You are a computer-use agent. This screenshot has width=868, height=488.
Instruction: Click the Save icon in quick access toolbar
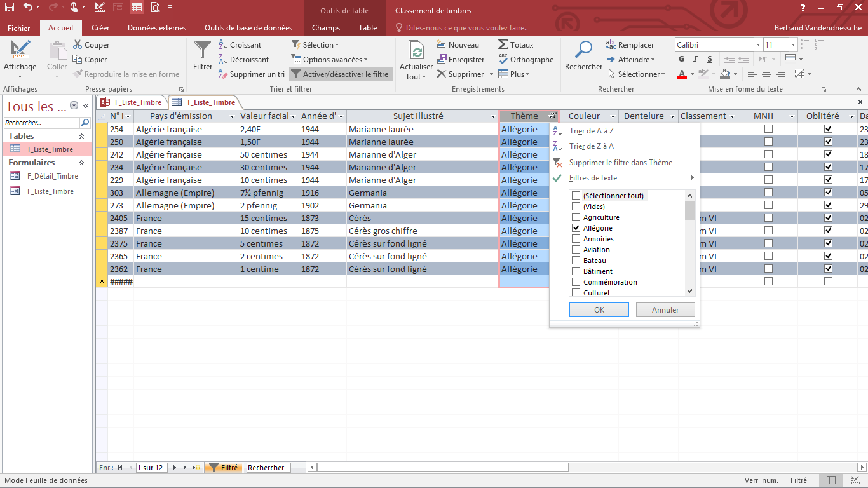10,8
